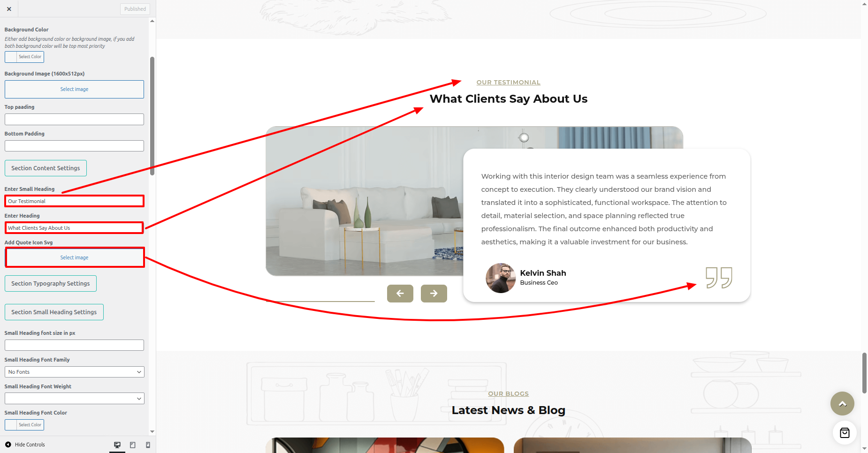Screen dimensions: 868x453
Task: Pick Small Heading Font Color
Action: click(x=24, y=425)
